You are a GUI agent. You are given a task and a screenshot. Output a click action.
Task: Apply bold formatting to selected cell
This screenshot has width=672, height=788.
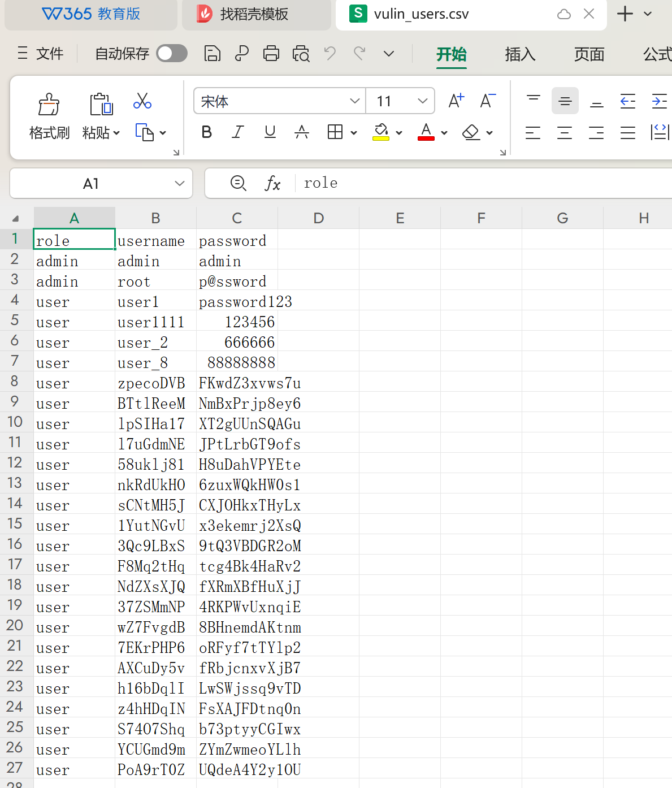click(x=206, y=132)
